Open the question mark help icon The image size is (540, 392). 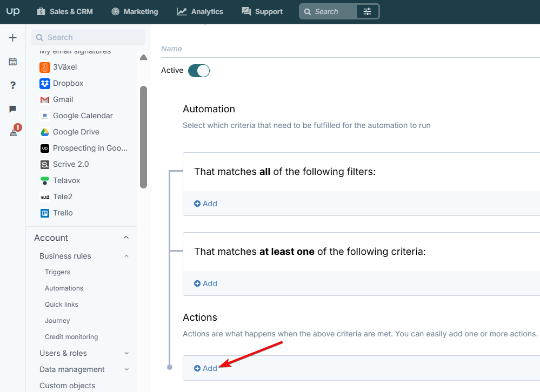(x=13, y=85)
